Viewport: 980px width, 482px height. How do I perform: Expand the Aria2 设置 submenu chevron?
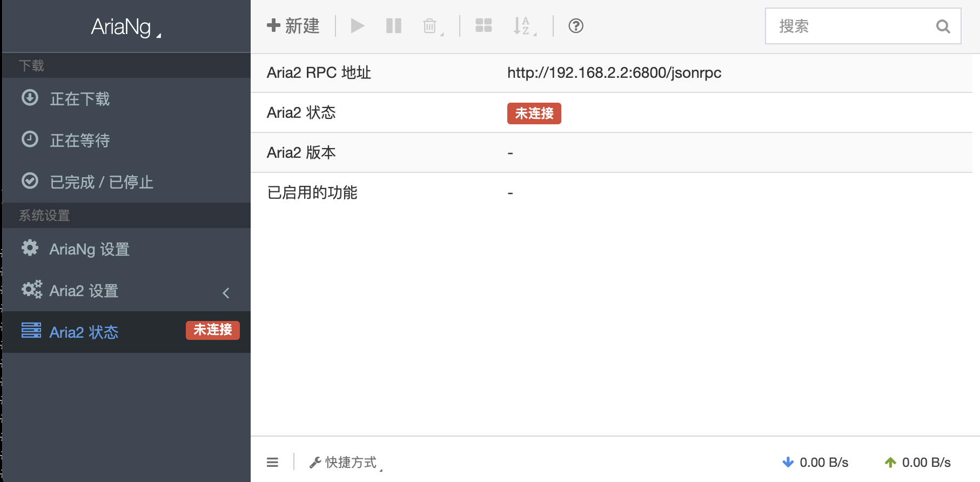226,293
